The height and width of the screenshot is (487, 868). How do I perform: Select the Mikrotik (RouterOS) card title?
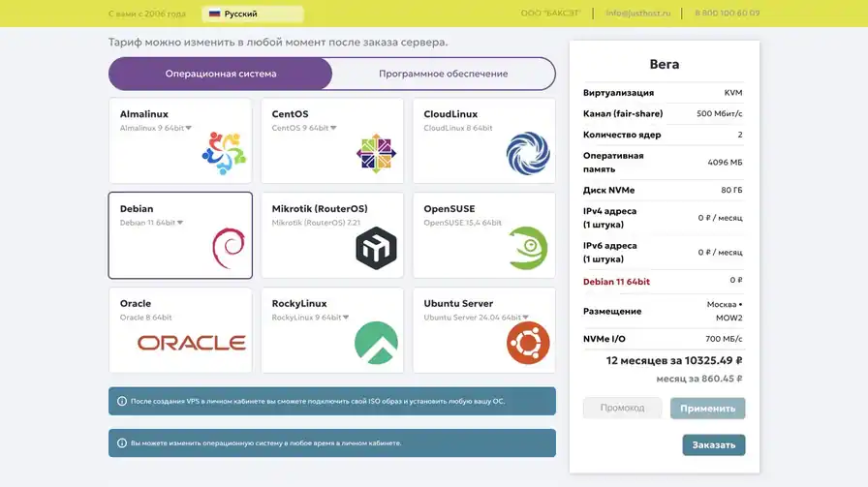click(320, 208)
